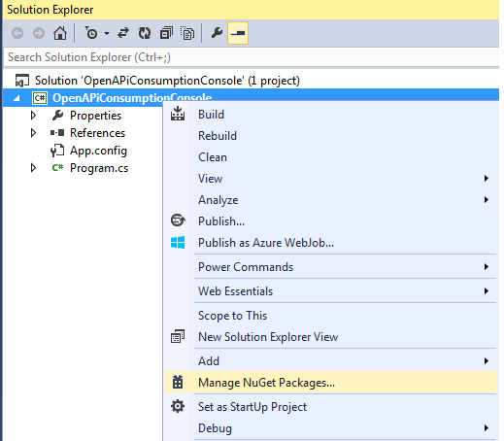The width and height of the screenshot is (504, 441).
Task: Expand the Properties tree node
Action: click(33, 116)
